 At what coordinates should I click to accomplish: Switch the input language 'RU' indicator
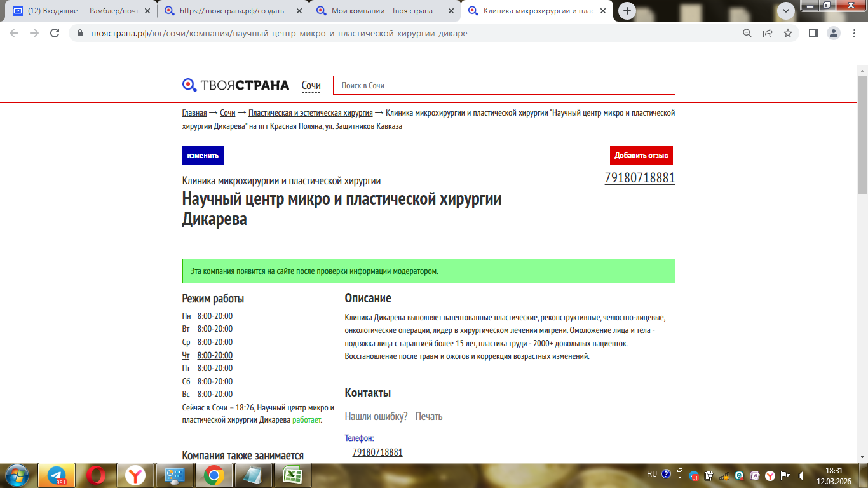click(652, 474)
